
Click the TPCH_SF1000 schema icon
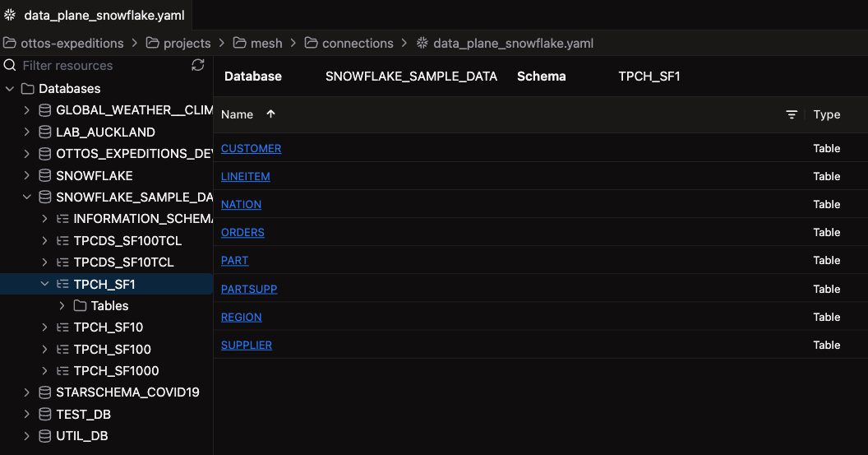tap(62, 371)
